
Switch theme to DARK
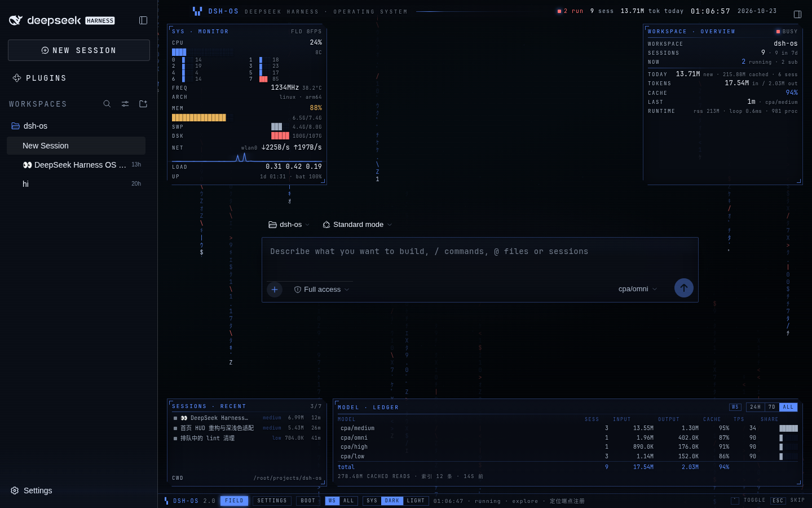pyautogui.click(x=392, y=501)
